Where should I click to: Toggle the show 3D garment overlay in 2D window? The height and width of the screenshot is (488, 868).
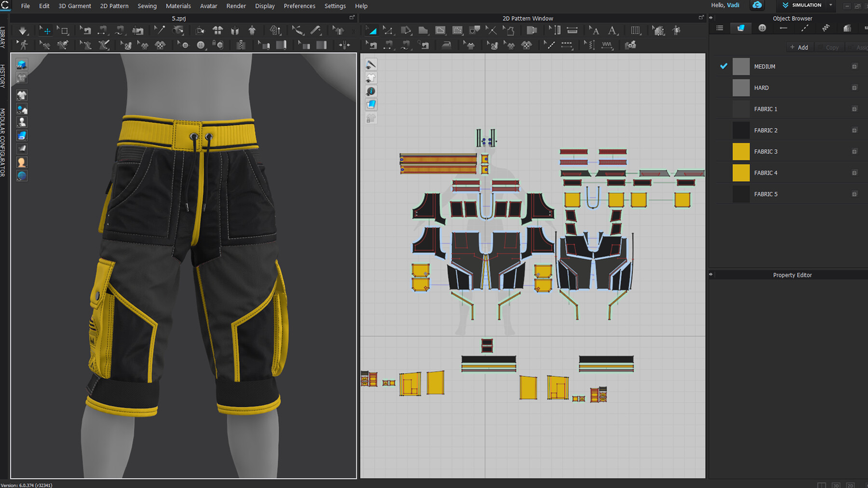(x=370, y=77)
